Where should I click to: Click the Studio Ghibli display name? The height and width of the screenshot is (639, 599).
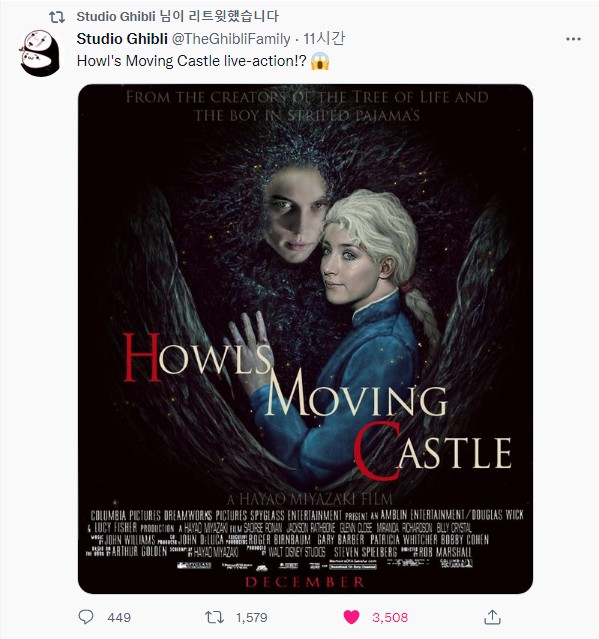click(122, 39)
